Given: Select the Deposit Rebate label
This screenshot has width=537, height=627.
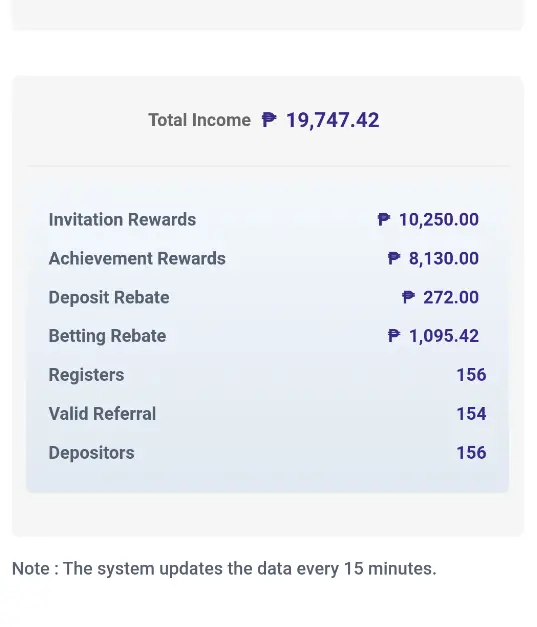Looking at the screenshot, I should point(109,298).
